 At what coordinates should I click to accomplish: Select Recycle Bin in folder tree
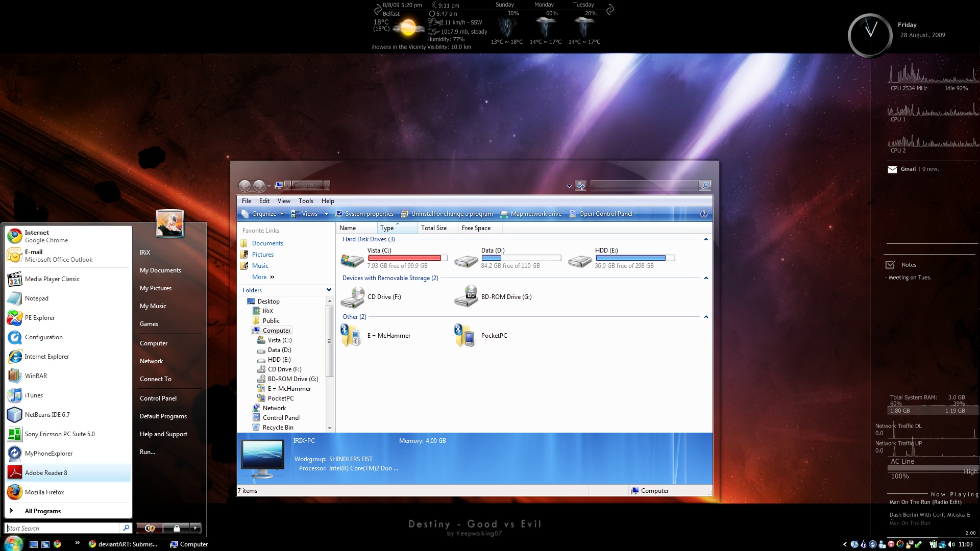tap(273, 428)
